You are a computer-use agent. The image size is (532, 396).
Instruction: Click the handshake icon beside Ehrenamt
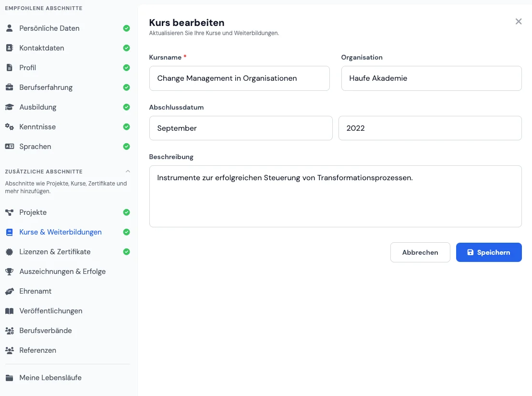click(x=10, y=291)
